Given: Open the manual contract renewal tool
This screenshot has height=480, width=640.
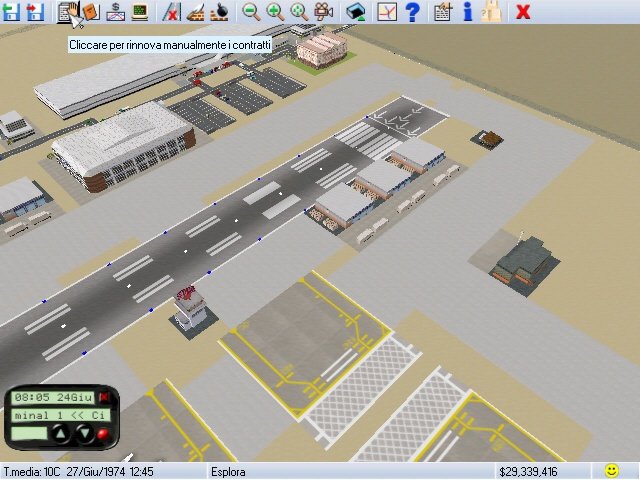Looking at the screenshot, I should (67, 12).
